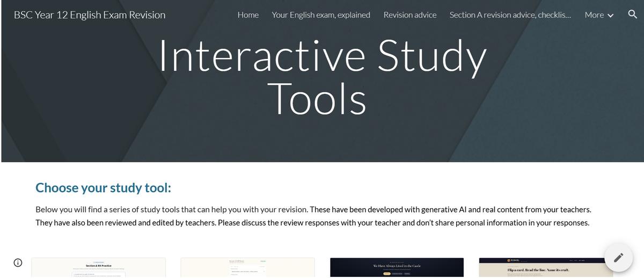This screenshot has height=278, width=644.
Task: Open the More menu label
Action: tap(594, 15)
